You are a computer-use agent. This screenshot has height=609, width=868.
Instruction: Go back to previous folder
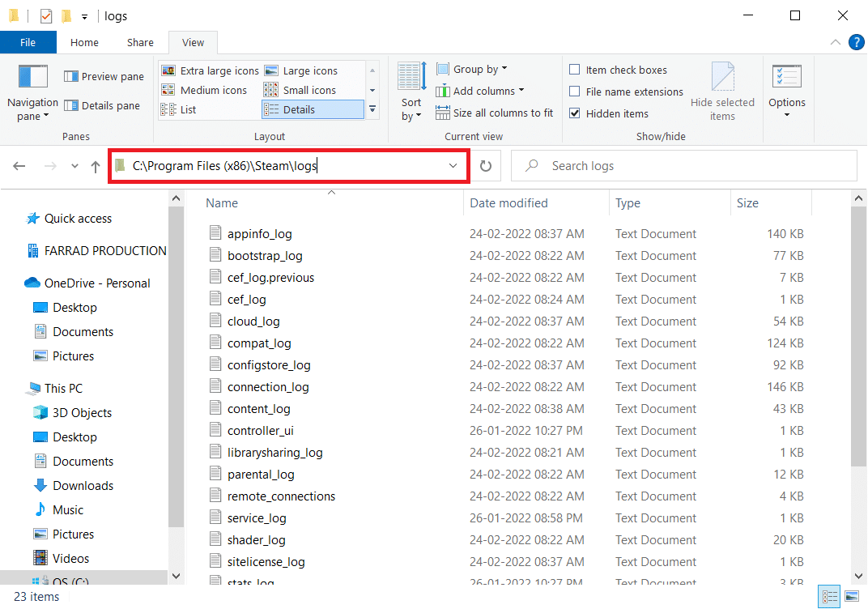coord(19,166)
